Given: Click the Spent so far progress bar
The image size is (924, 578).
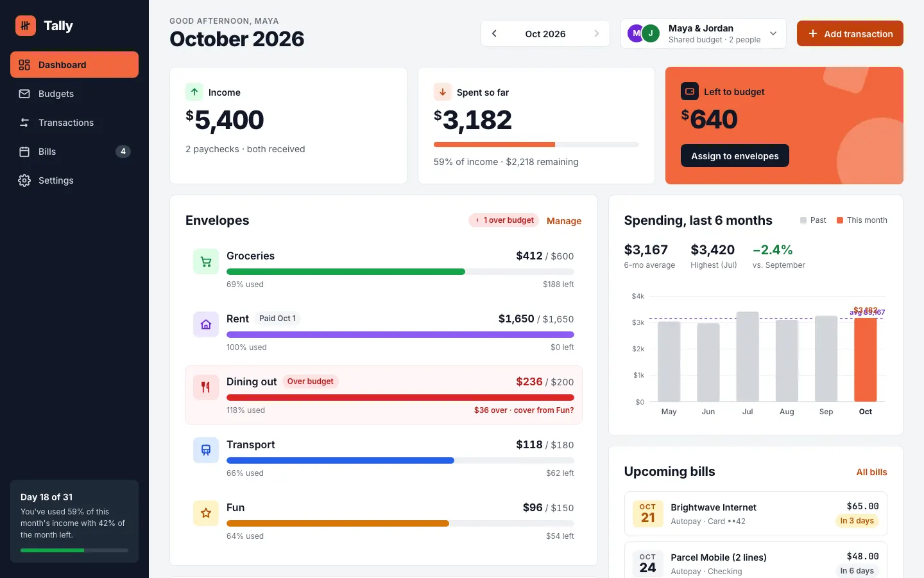Looking at the screenshot, I should [536, 144].
